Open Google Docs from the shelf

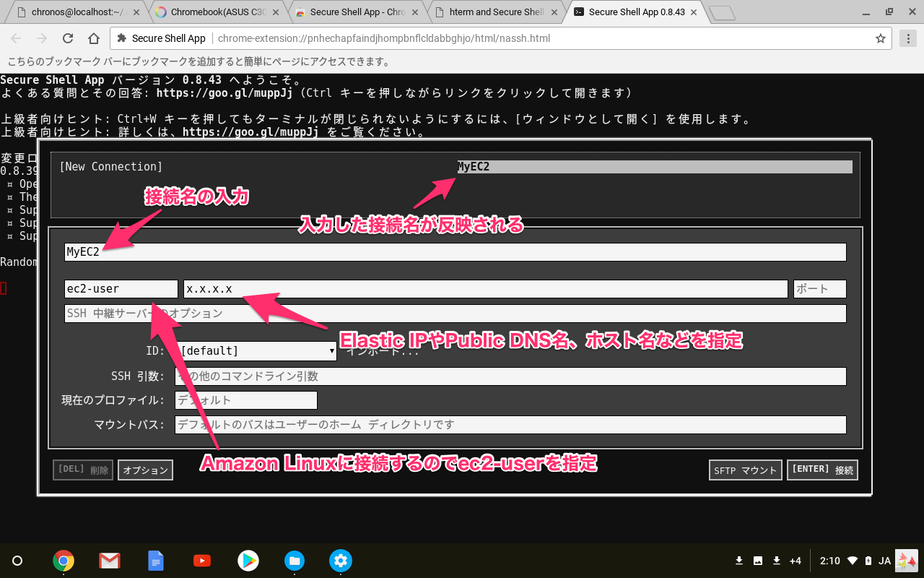[156, 560]
